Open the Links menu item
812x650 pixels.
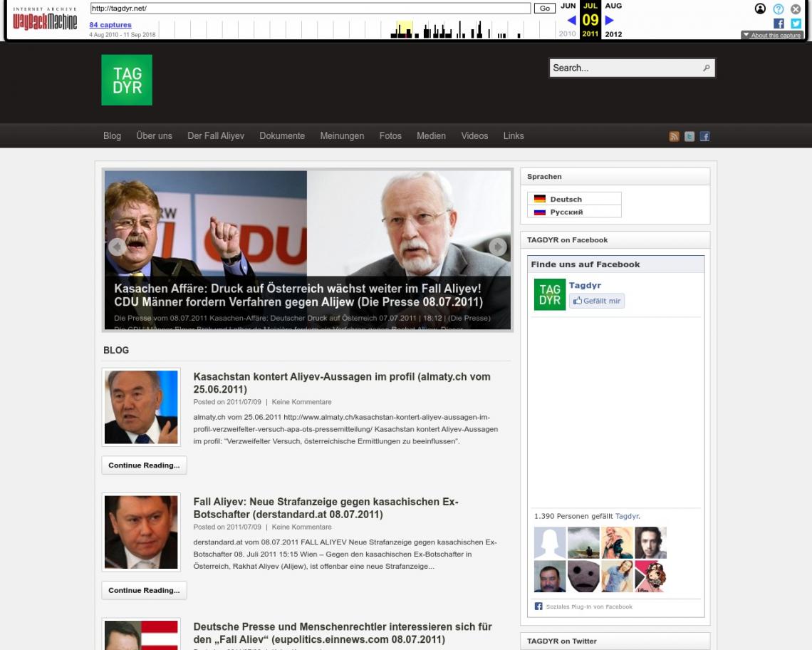[514, 136]
